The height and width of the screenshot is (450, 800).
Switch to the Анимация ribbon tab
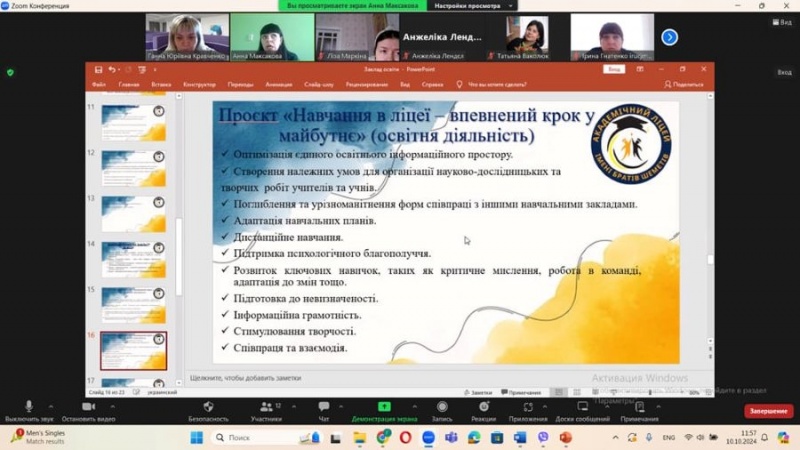[279, 85]
